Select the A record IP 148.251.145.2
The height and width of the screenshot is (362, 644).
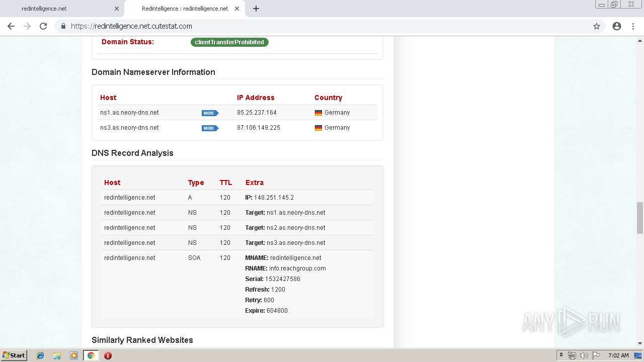point(274,198)
